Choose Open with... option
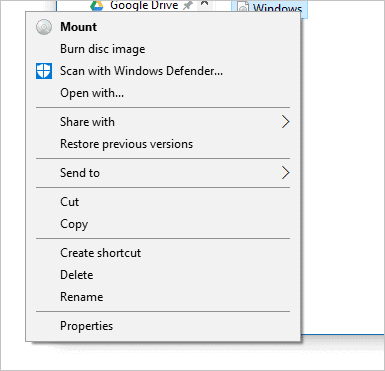The height and width of the screenshot is (371, 385). [x=163, y=93]
